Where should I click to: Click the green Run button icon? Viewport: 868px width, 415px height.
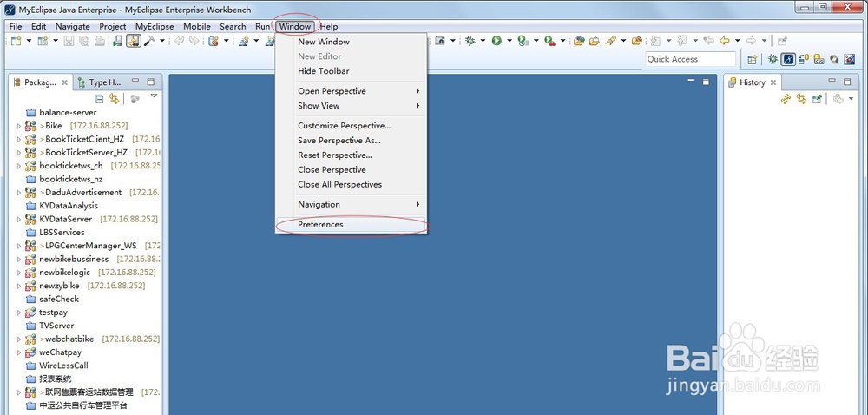[496, 41]
